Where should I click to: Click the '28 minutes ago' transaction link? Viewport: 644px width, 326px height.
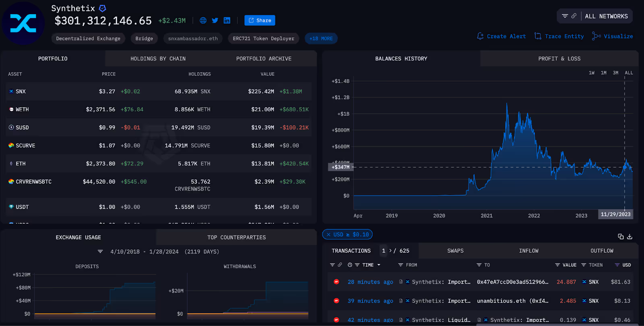[370, 282]
